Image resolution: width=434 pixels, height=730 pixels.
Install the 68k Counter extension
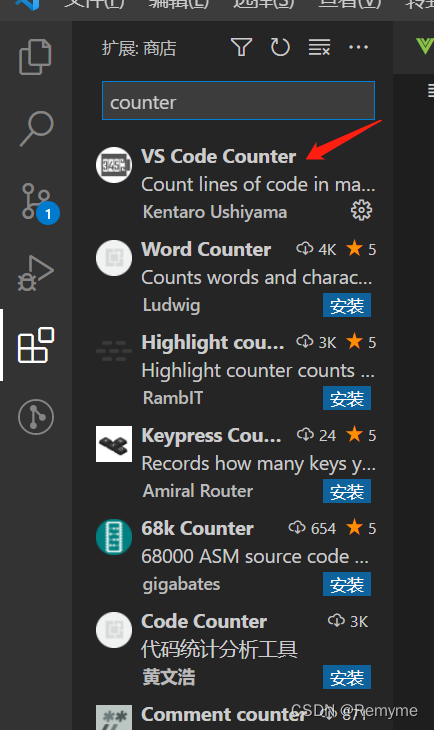coord(347,585)
